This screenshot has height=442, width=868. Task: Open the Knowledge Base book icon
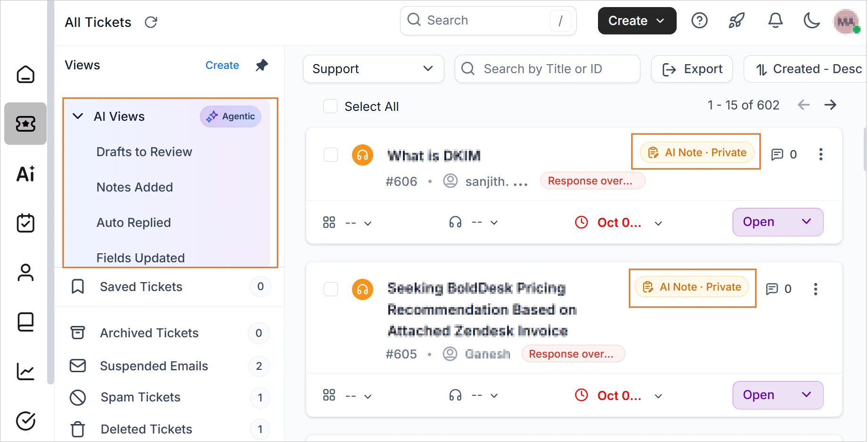click(25, 322)
